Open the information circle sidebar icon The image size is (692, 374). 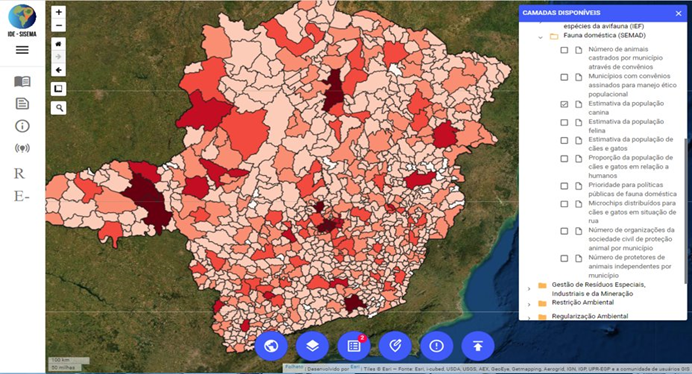pyautogui.click(x=22, y=126)
